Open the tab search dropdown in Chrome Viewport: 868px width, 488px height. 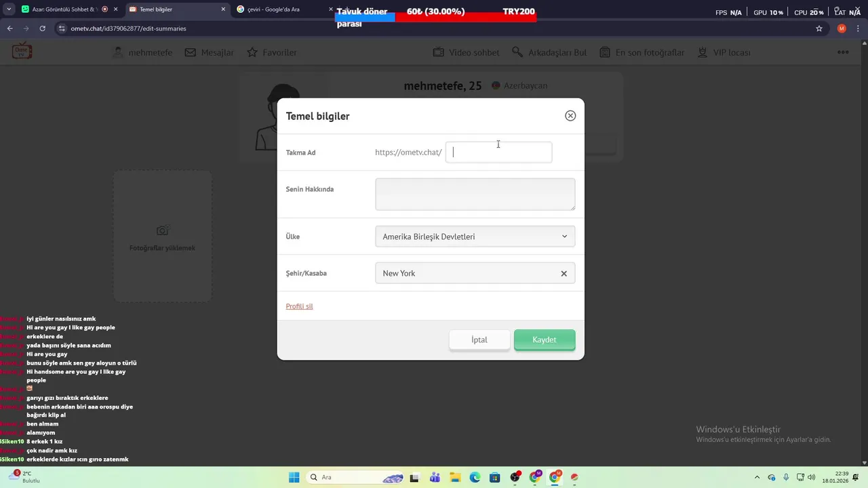click(x=9, y=9)
